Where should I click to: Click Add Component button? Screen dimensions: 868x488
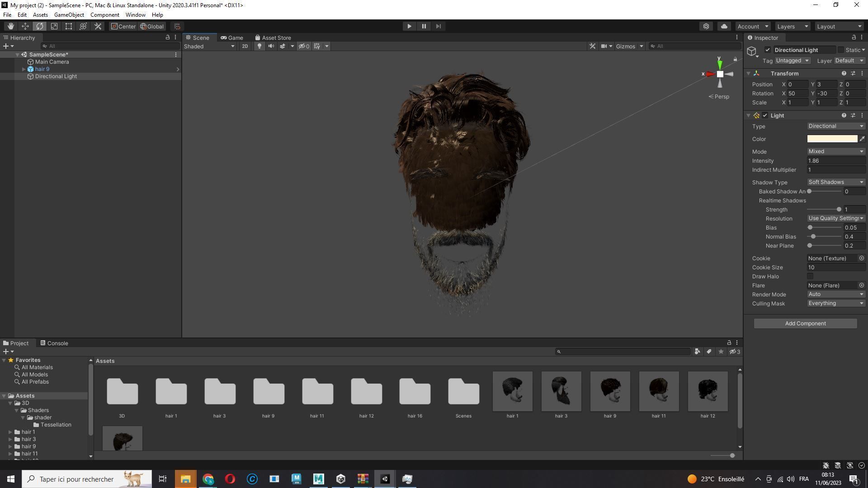(x=805, y=324)
